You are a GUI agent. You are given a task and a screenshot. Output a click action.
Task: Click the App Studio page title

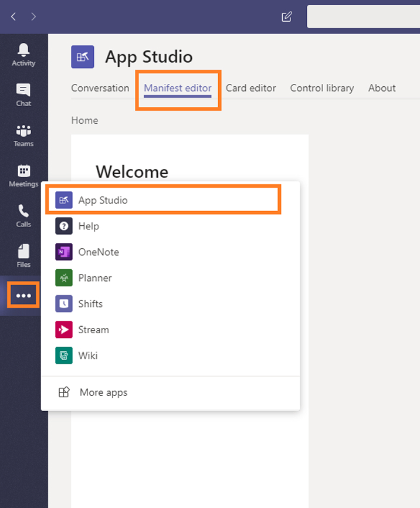click(x=149, y=57)
